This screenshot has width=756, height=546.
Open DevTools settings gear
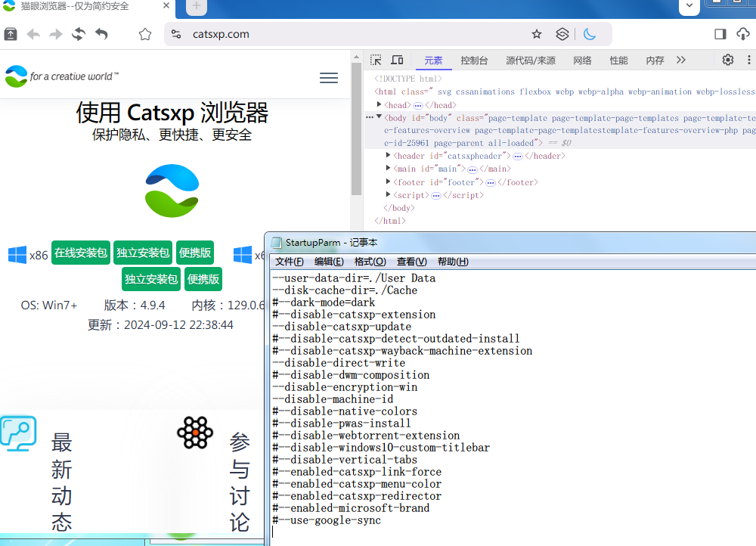(x=727, y=60)
